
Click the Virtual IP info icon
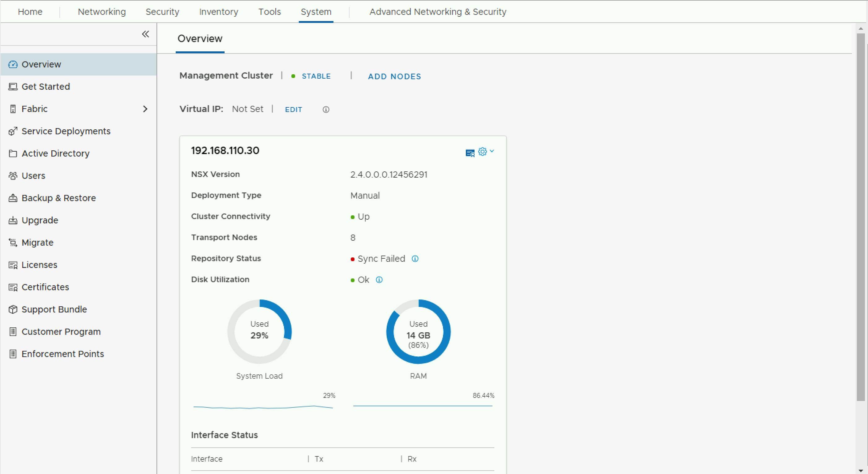tap(325, 110)
